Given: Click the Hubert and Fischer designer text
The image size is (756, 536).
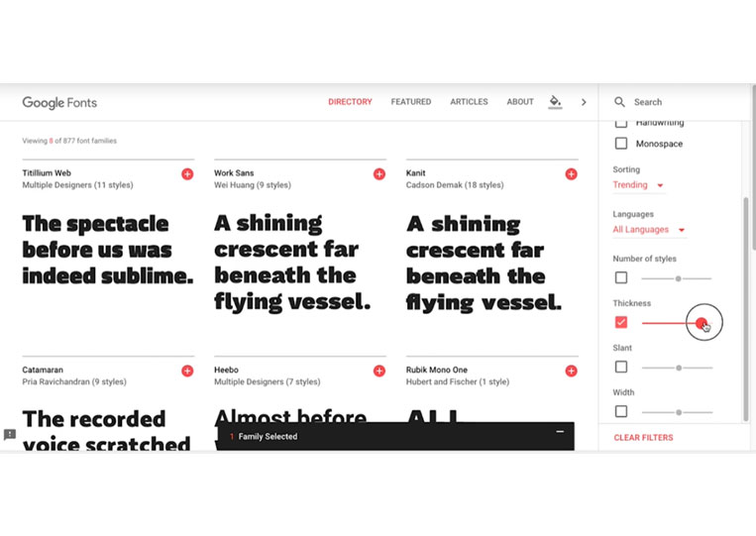Looking at the screenshot, I should pos(458,381).
